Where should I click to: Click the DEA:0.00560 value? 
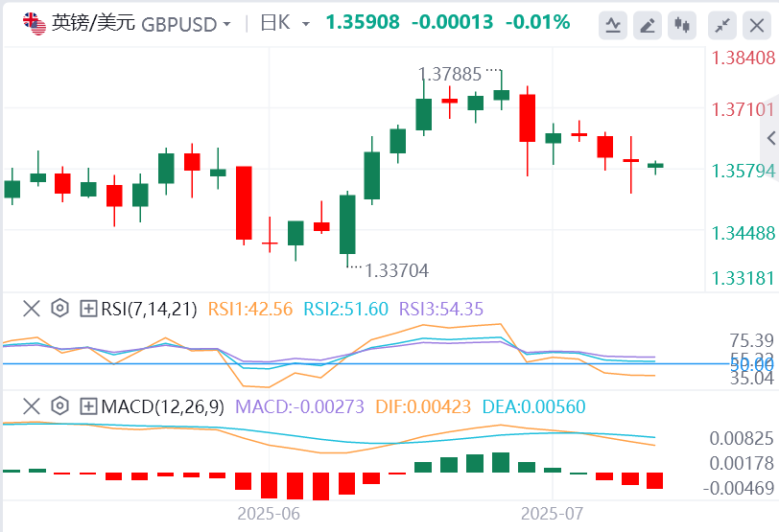[533, 406]
